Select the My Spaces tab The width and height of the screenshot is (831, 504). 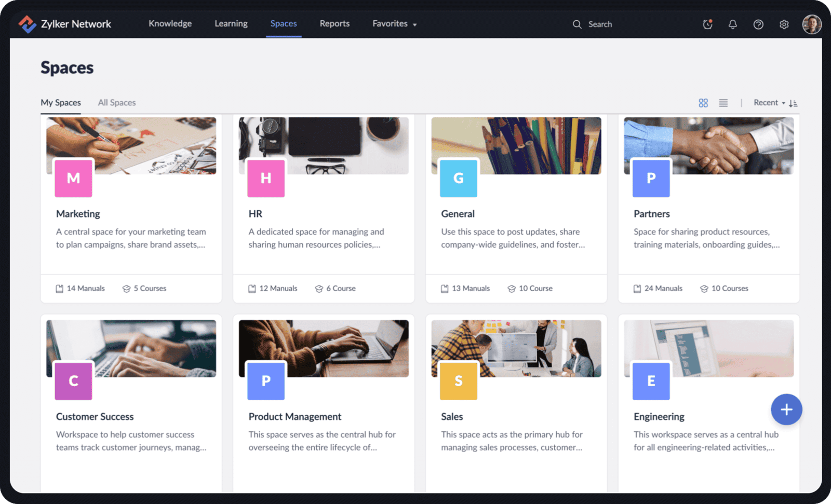[x=61, y=102]
